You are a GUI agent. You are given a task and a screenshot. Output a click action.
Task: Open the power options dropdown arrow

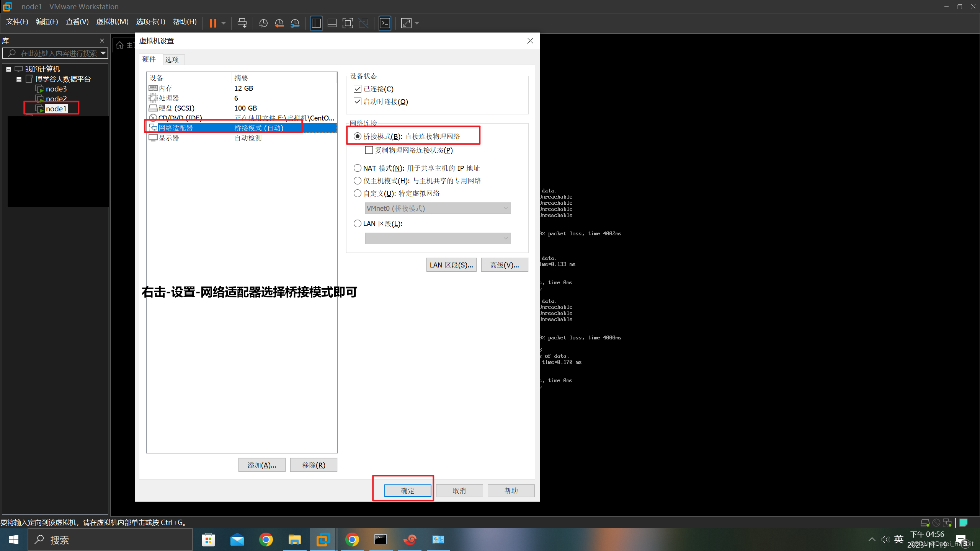[x=224, y=23]
